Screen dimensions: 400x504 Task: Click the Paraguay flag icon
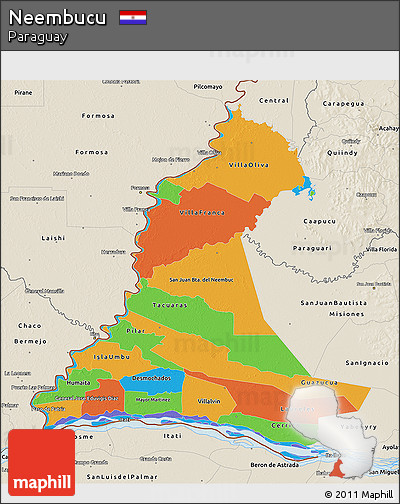point(133,18)
